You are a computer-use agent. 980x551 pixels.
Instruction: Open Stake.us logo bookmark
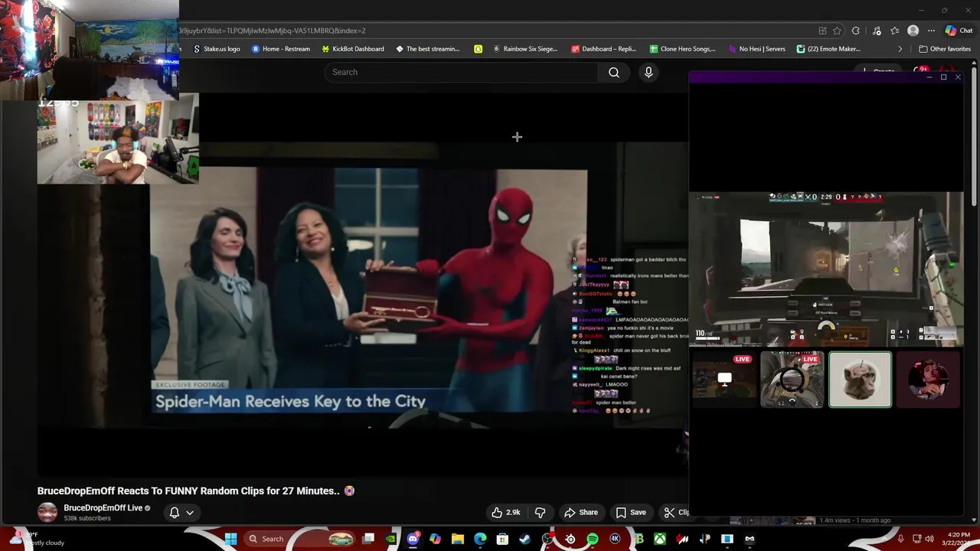pyautogui.click(x=217, y=49)
